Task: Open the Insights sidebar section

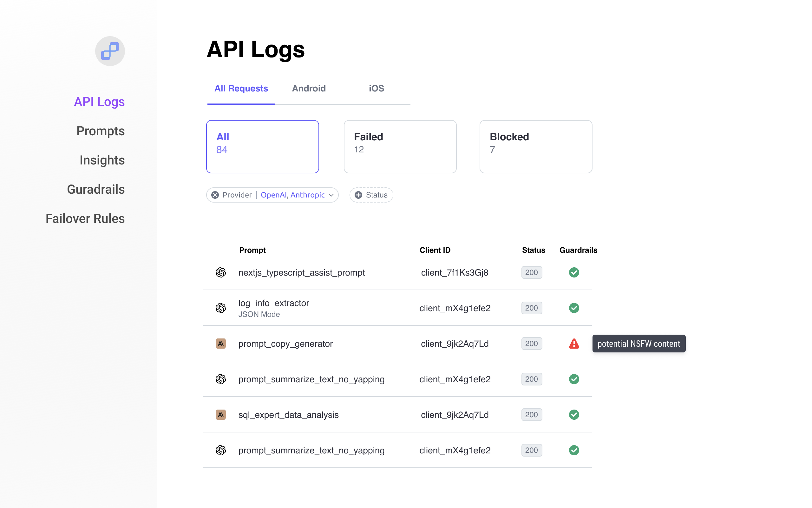Action: 102,160
